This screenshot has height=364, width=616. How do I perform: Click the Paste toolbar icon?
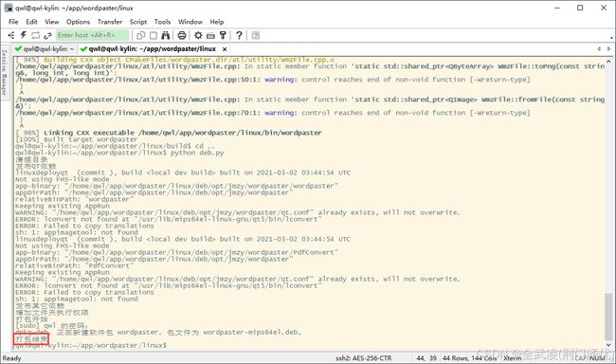154,35
